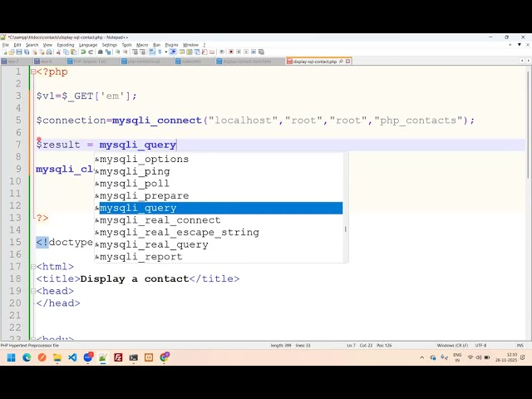Collapse the <html> fold marker on line 17

pos(33,267)
